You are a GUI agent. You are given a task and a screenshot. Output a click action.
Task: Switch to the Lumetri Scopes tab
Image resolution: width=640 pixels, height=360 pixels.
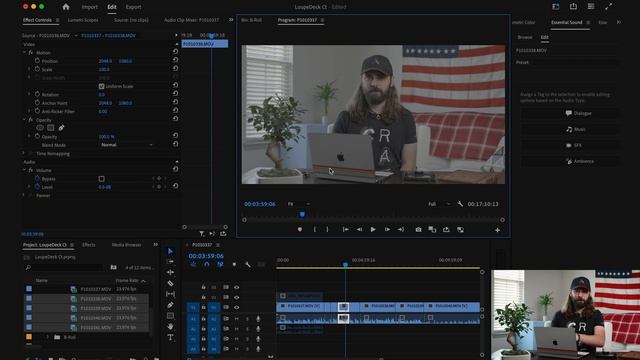click(x=83, y=20)
